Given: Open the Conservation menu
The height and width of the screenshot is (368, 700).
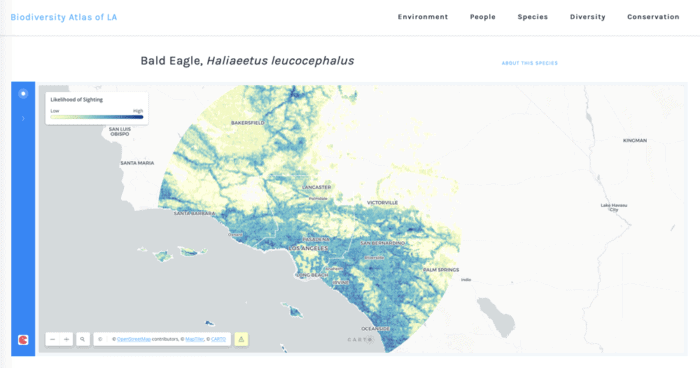Looking at the screenshot, I should pyautogui.click(x=653, y=17).
